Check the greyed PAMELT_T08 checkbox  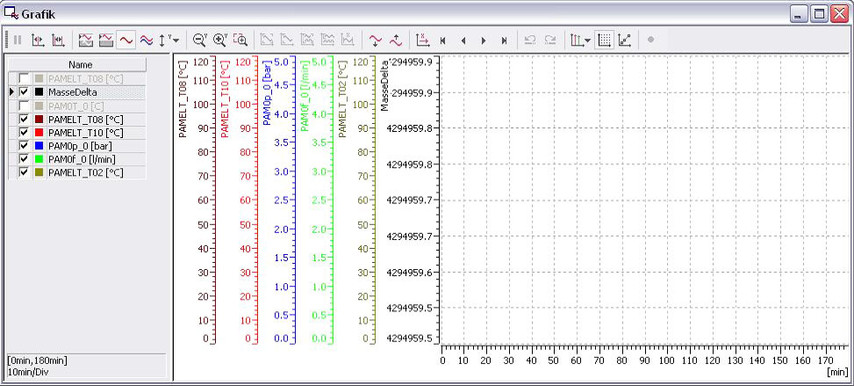[x=24, y=78]
